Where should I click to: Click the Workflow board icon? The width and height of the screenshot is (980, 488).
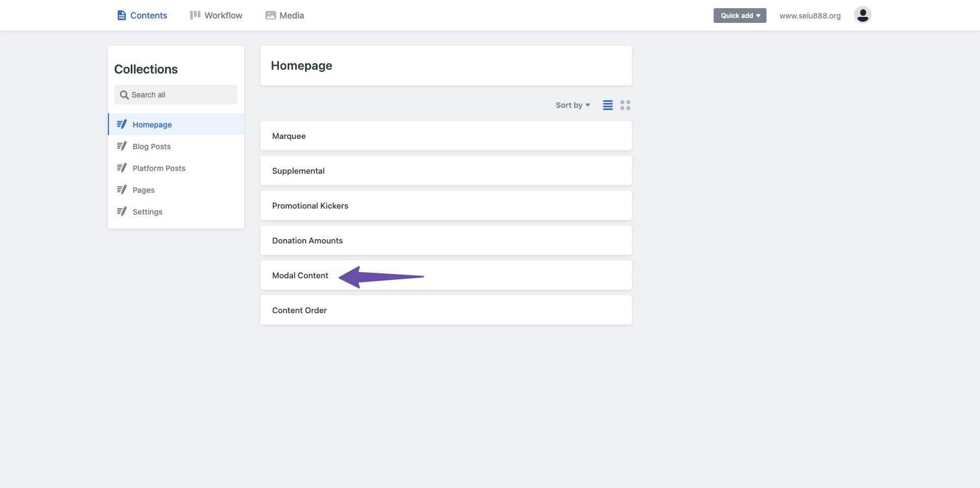pyautogui.click(x=195, y=15)
